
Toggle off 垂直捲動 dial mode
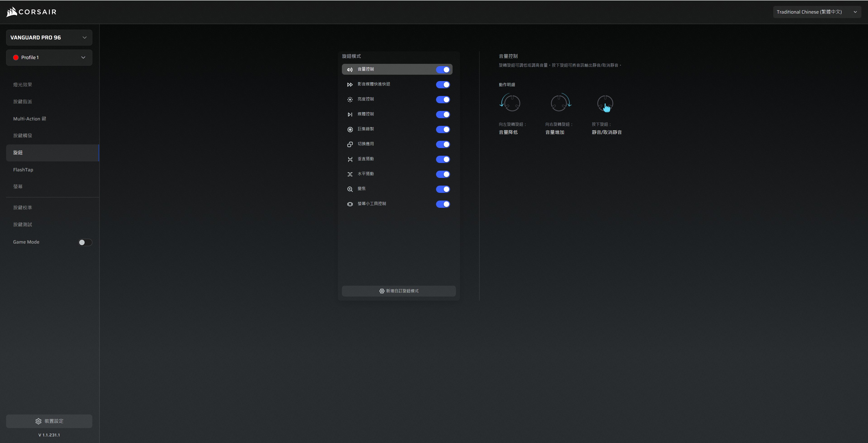[443, 159]
